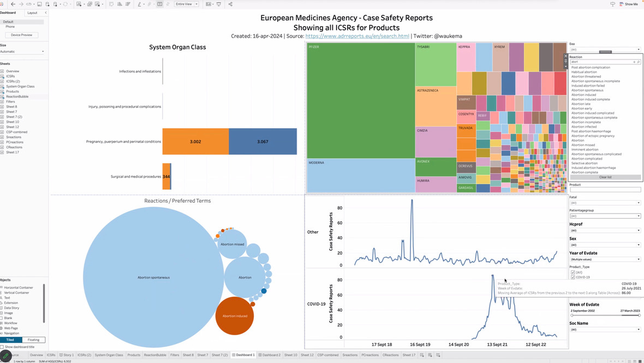The image size is (644, 363).
Task: Click the Presentation mode icon
Action: [x=218, y=4]
